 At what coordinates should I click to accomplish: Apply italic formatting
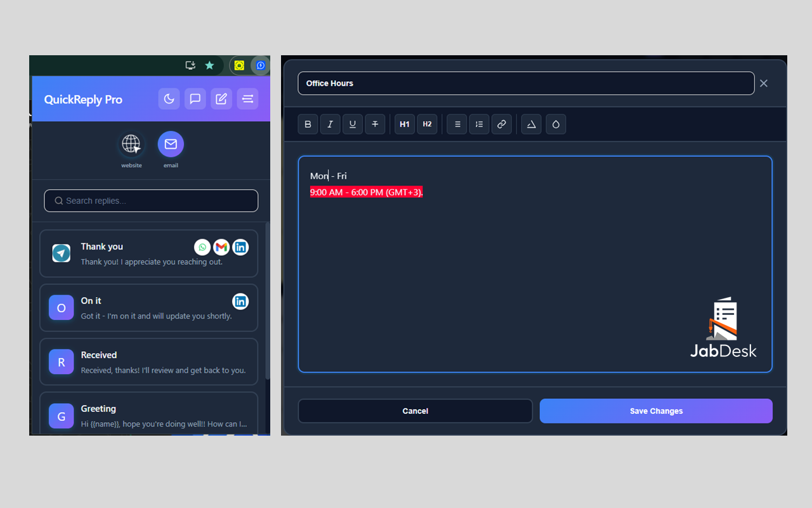click(x=330, y=124)
